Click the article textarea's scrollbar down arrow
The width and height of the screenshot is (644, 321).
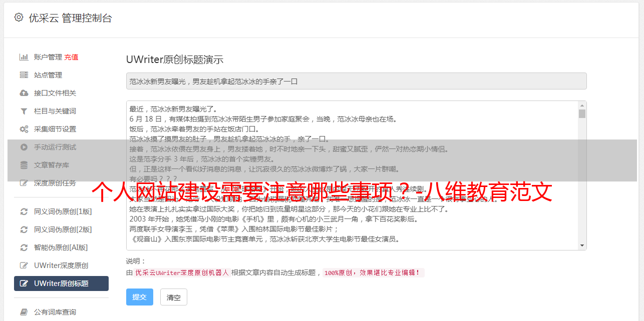coord(582,245)
